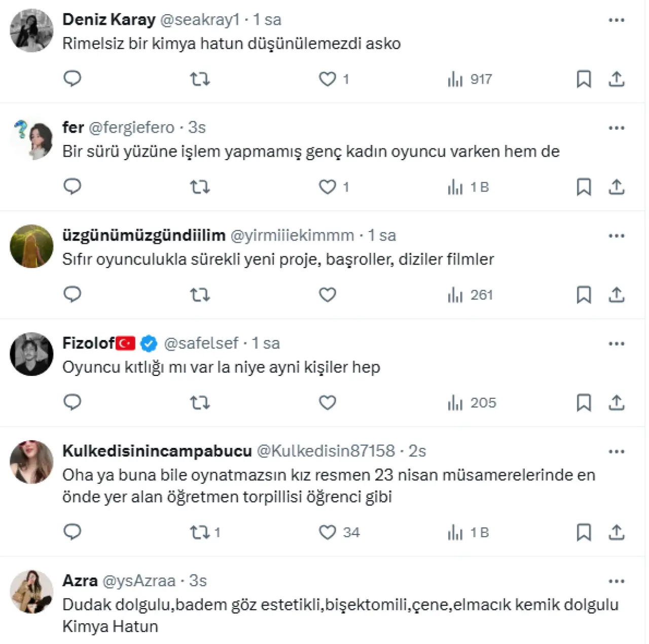Image resolution: width=649 pixels, height=644 pixels.
Task: Open more options on Deniz Karay's tweet
Action: point(616,20)
